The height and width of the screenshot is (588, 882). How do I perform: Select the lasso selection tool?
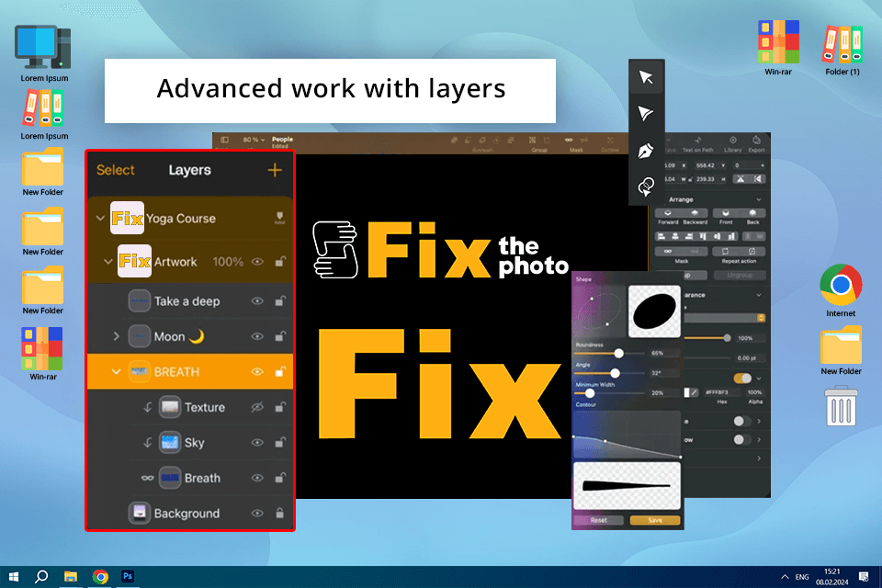(646, 187)
